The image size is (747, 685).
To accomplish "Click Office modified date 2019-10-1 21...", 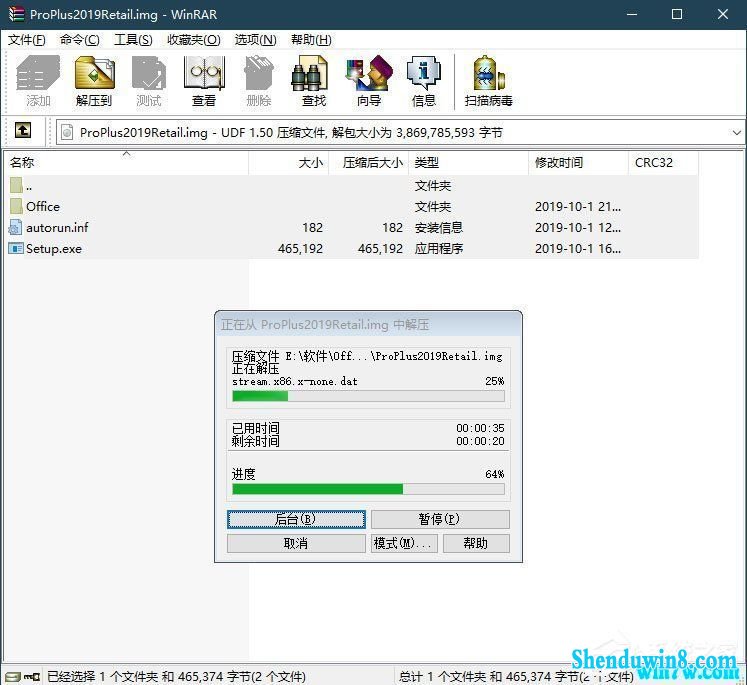I will click(578, 206).
